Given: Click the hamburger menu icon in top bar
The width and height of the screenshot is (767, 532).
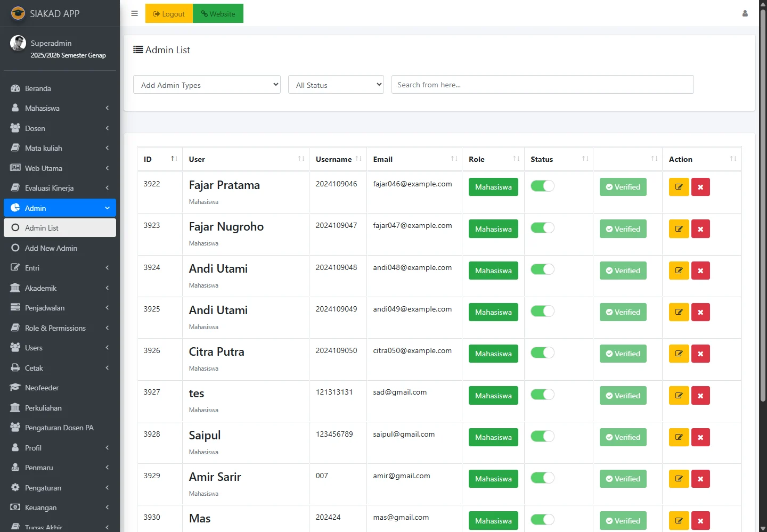Looking at the screenshot, I should 134,14.
